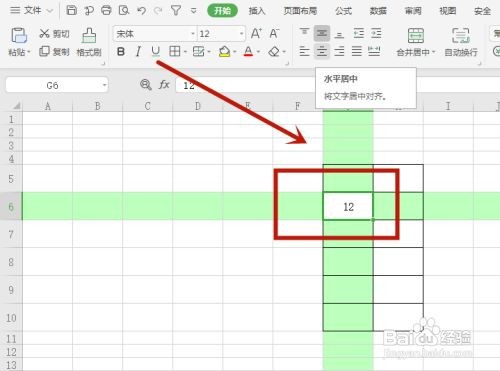The image size is (500, 371).
Task: Expand the font color dropdown arrow
Action: 259,52
